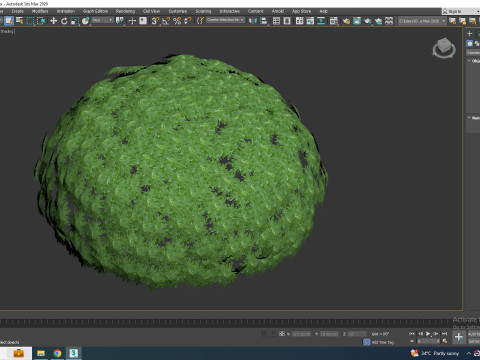Click the Render Production teapot icon
480x360 pixels.
pyautogui.click(x=368, y=21)
